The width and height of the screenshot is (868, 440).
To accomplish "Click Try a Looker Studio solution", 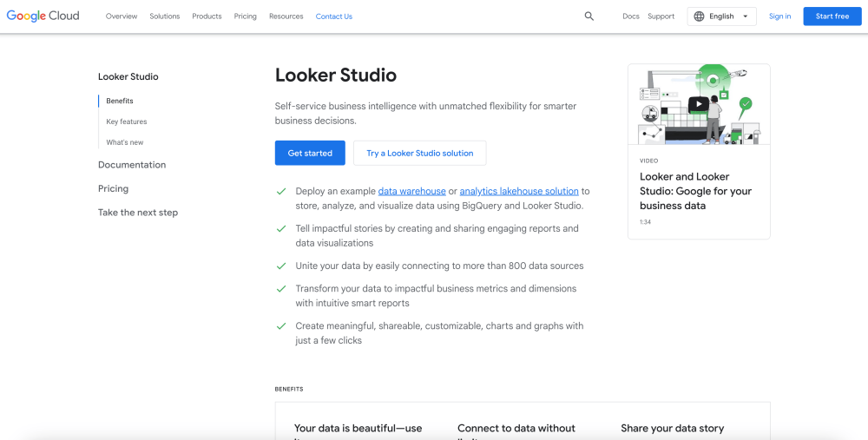I will tap(419, 153).
